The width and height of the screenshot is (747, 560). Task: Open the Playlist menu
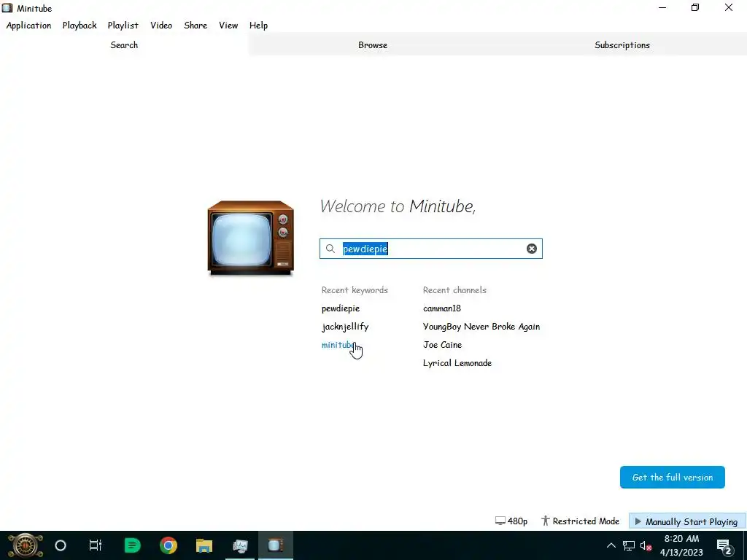(x=123, y=26)
